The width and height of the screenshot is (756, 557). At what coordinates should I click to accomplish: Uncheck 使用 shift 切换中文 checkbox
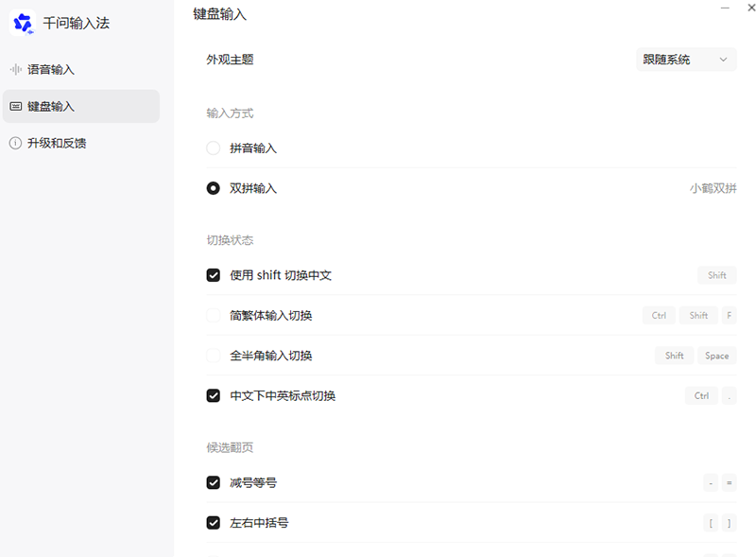(214, 275)
